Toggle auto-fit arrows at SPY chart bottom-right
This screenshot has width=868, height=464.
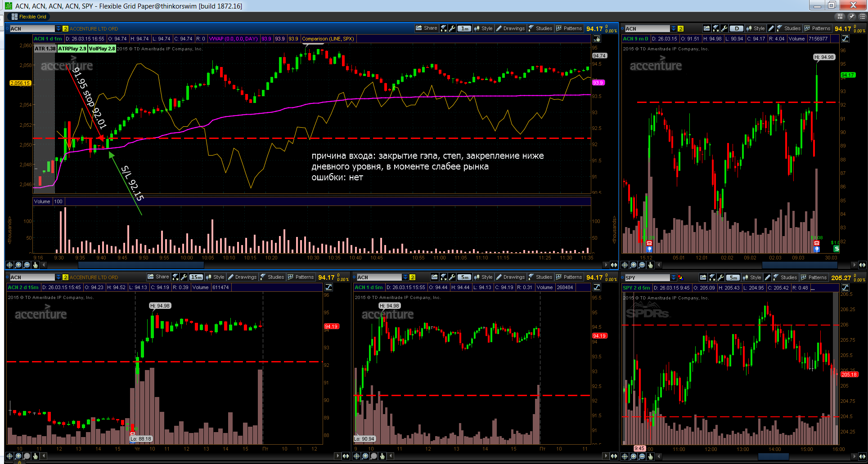click(862, 456)
